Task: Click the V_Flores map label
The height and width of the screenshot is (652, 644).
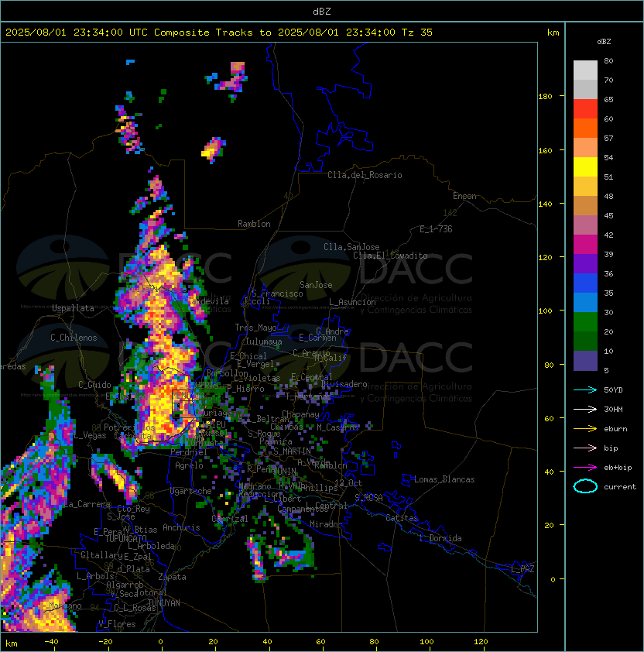Action: (117, 624)
